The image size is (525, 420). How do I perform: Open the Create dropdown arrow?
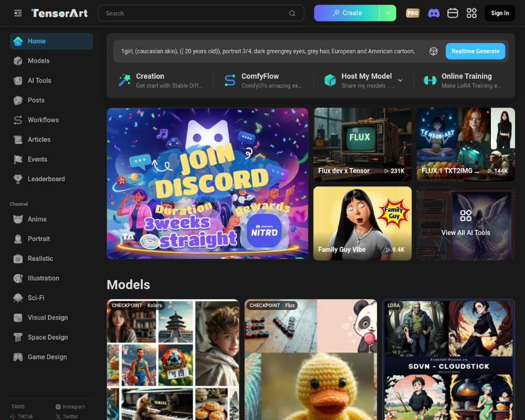(388, 13)
